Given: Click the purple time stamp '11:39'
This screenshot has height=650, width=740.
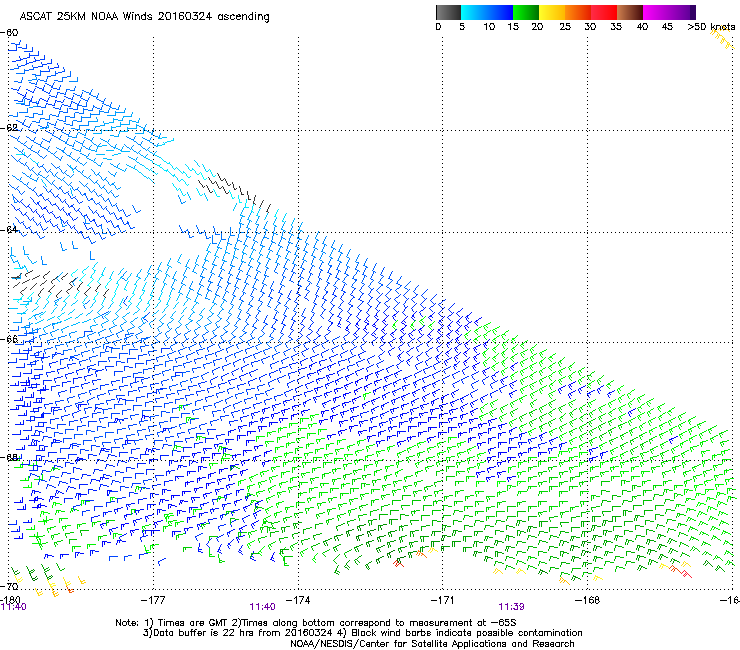Looking at the screenshot, I should point(512,607).
